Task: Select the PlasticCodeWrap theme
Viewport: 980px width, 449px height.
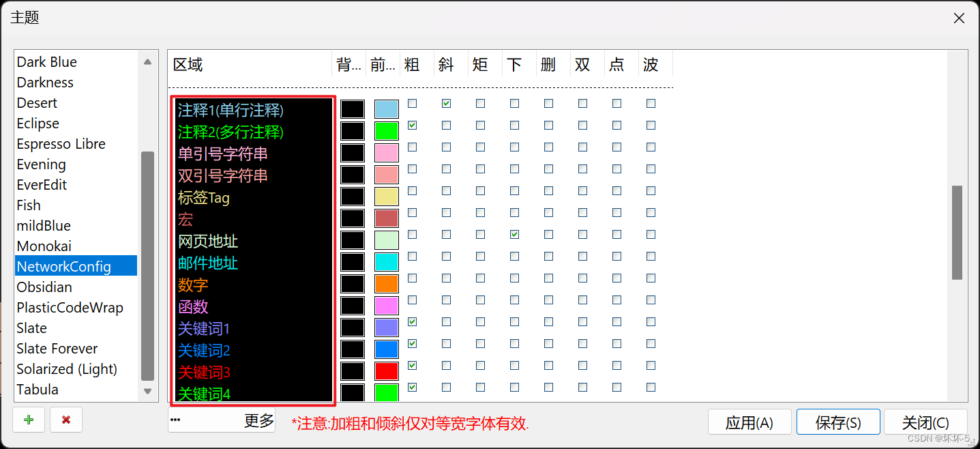Action: (76, 308)
